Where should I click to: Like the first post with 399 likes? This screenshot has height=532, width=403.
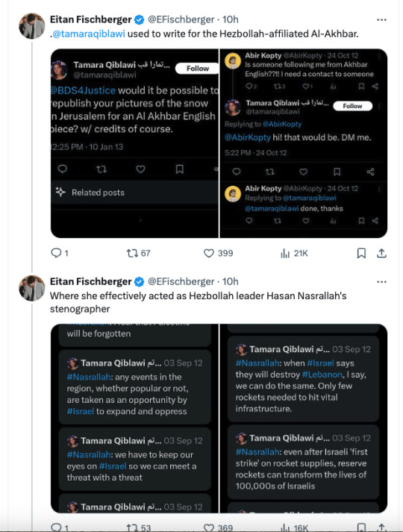pos(218,253)
